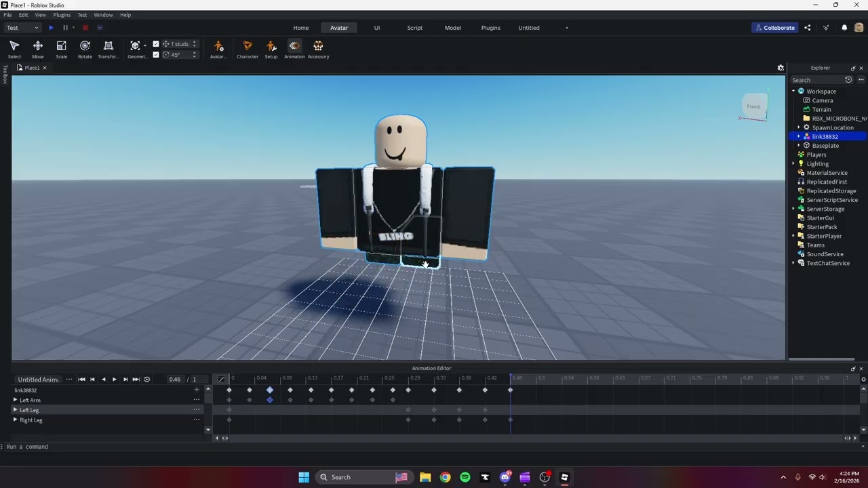This screenshot has height=488, width=868.
Task: Activate the Transform tool
Action: tap(108, 49)
